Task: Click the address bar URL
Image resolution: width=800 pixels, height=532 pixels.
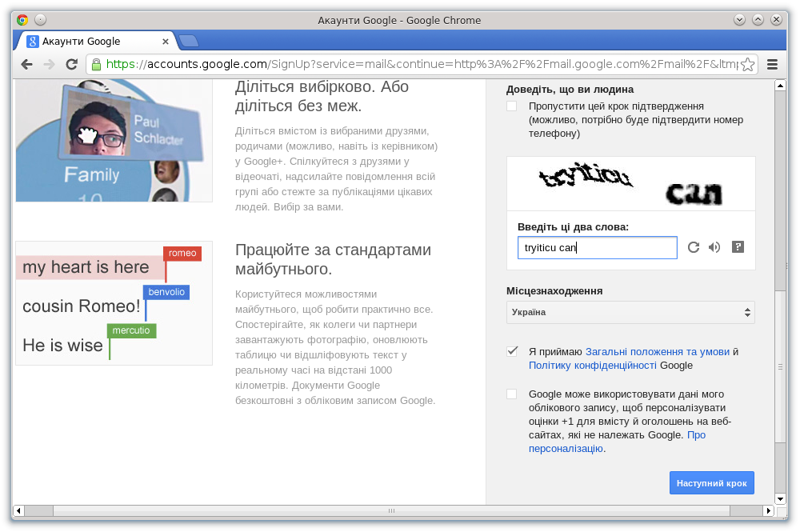Action: (x=421, y=64)
